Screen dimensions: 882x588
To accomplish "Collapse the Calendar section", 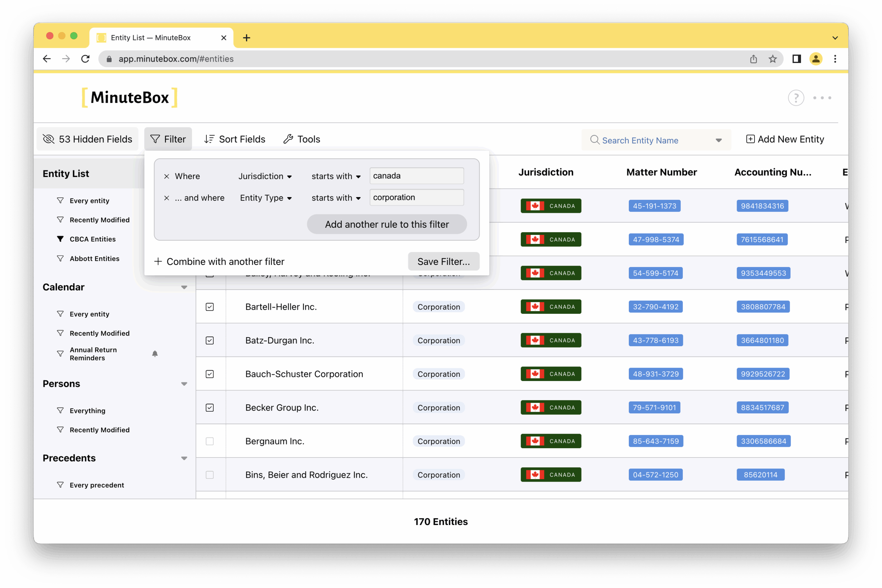I will point(184,287).
